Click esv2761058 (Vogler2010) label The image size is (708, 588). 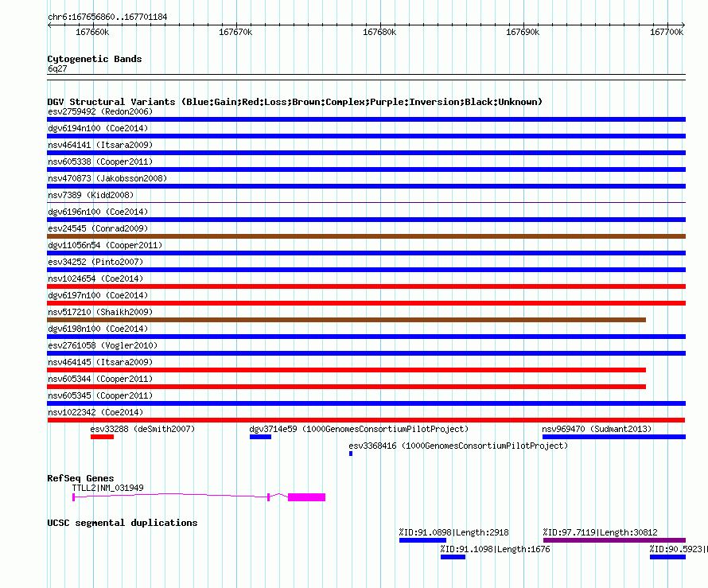(103, 345)
